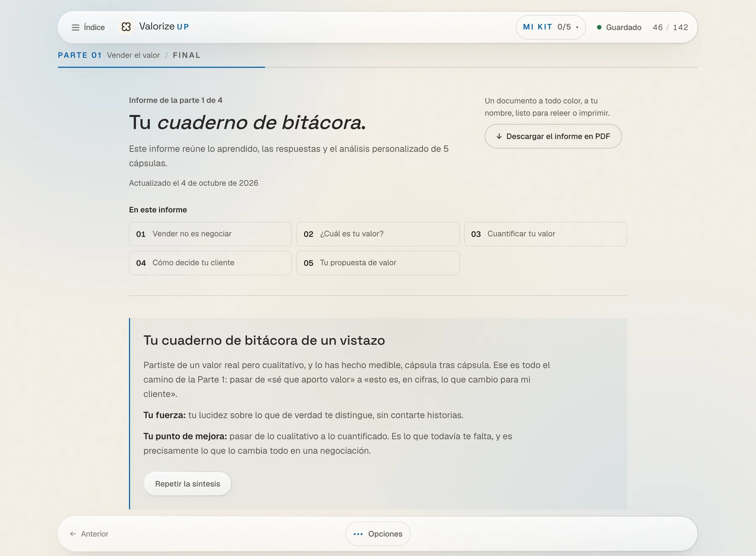Click the FINAL breadcrumb label
Screen dimensions: 756x556
point(186,55)
